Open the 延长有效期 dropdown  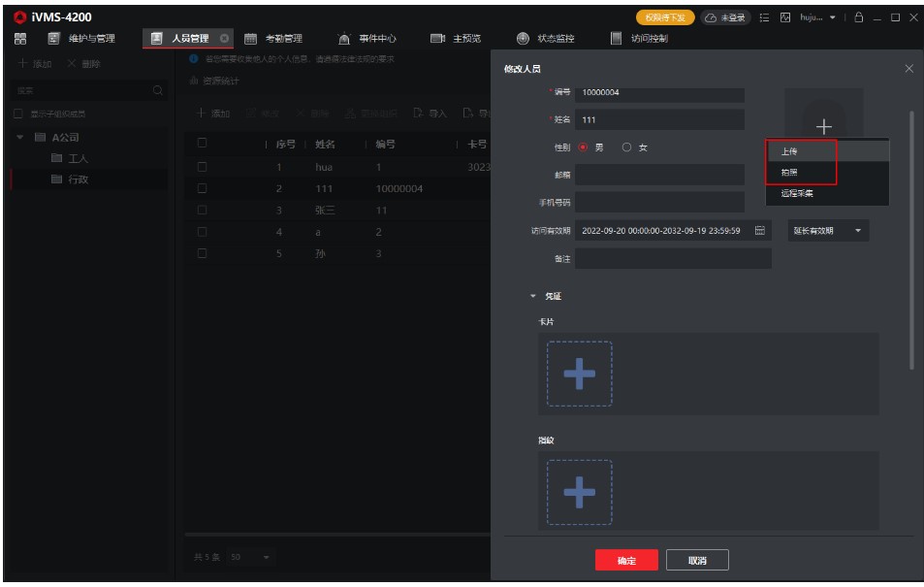(828, 231)
